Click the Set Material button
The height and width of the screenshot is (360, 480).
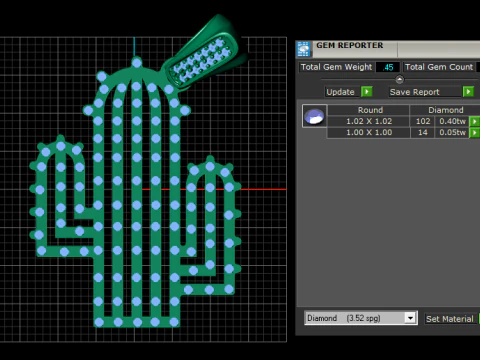tap(450, 319)
